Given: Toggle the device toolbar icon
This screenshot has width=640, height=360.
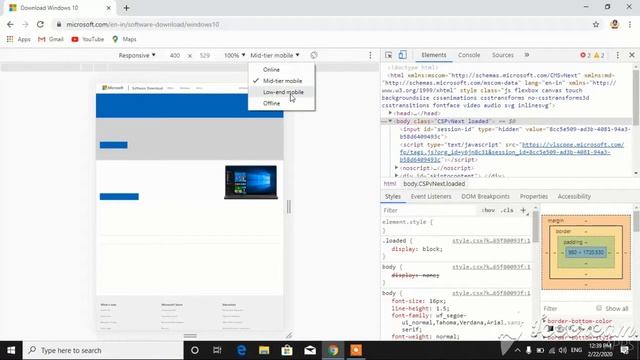Looking at the screenshot, I should 402,55.
